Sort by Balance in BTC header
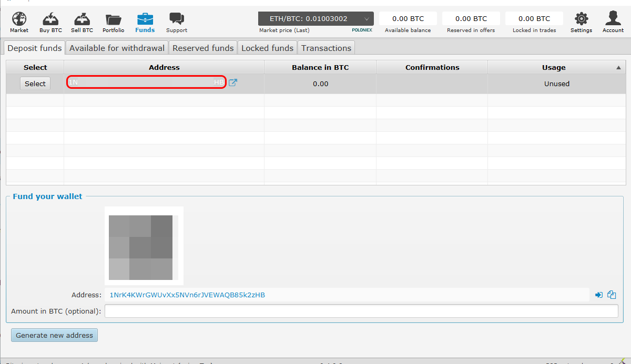Screen dimensions: 631x364 point(320,67)
